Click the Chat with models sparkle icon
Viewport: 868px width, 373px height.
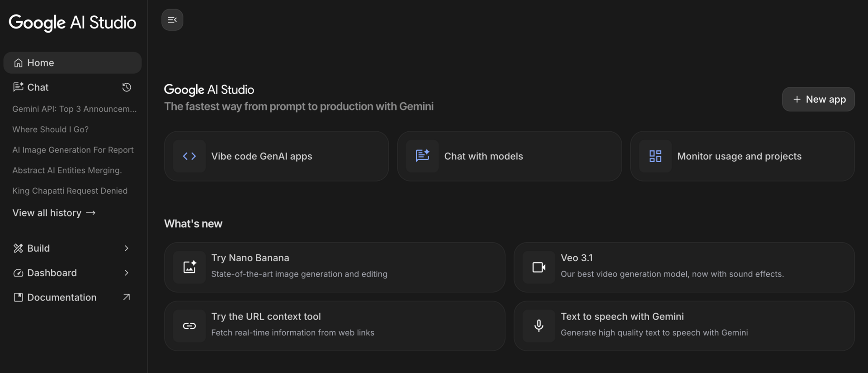pos(422,156)
